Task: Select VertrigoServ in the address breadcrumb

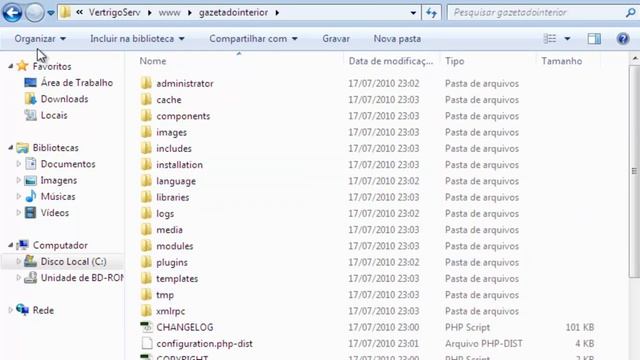Action: tap(115, 13)
